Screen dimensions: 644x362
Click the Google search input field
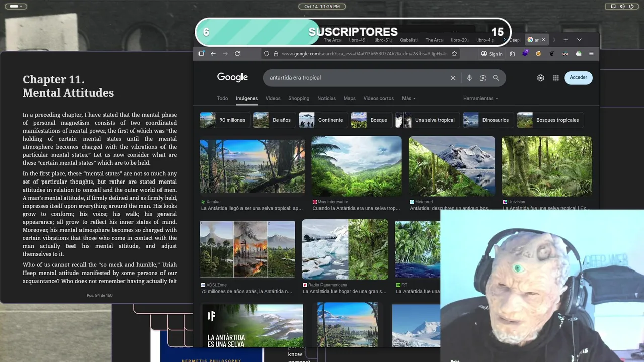[x=356, y=78]
